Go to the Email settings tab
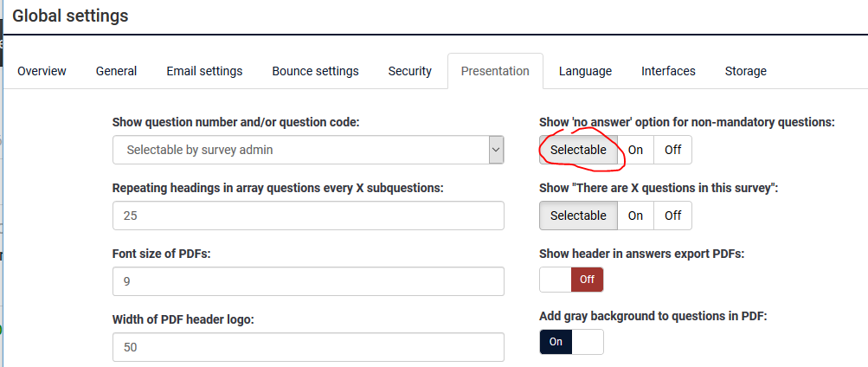The image size is (868, 367). click(204, 71)
